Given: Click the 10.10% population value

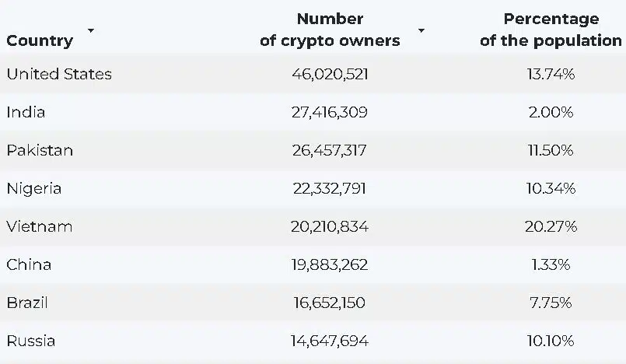Looking at the screenshot, I should [x=551, y=341].
